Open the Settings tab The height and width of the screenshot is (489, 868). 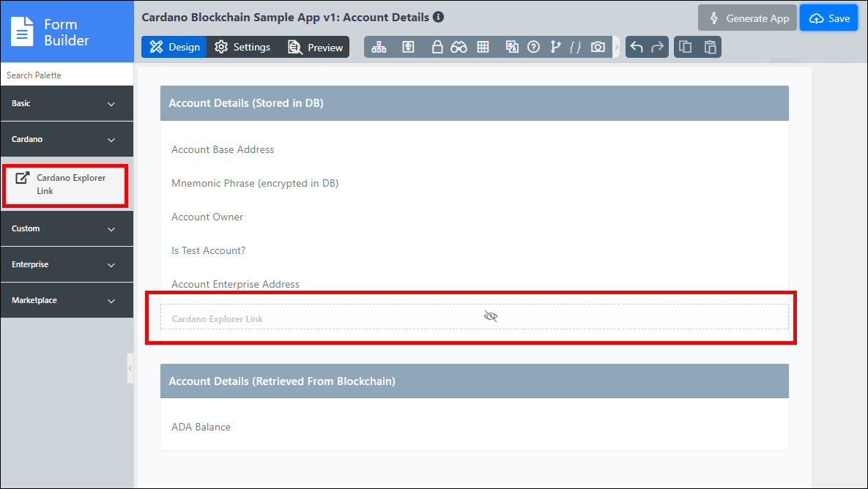[x=242, y=47]
